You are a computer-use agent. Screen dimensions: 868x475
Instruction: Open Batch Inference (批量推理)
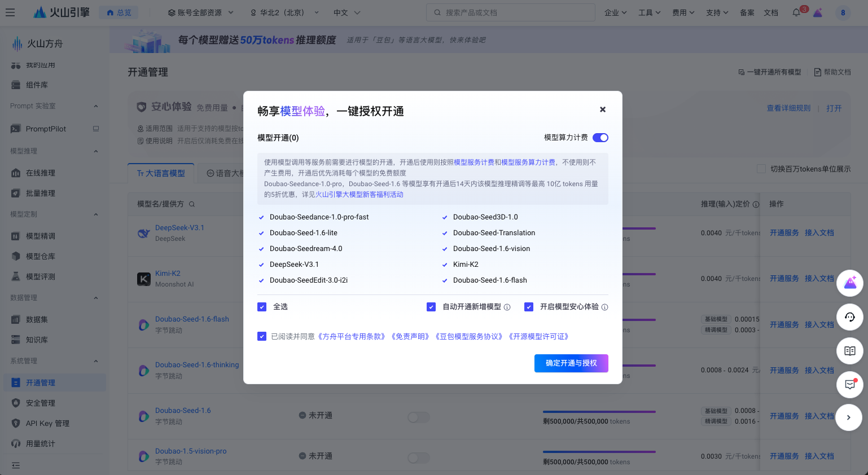point(41,193)
